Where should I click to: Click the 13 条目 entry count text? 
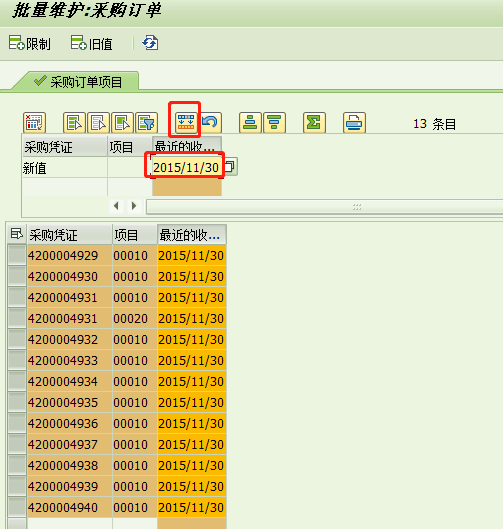pyautogui.click(x=435, y=124)
